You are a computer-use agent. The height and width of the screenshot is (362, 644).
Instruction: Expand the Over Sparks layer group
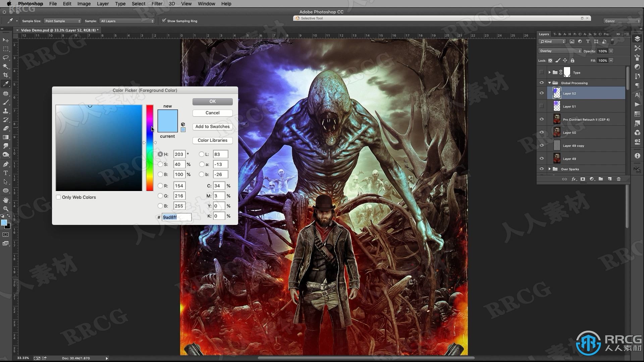pos(549,169)
